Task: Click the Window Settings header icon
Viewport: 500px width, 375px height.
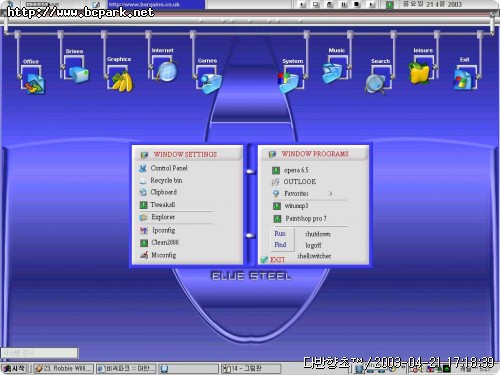Action: coord(144,155)
